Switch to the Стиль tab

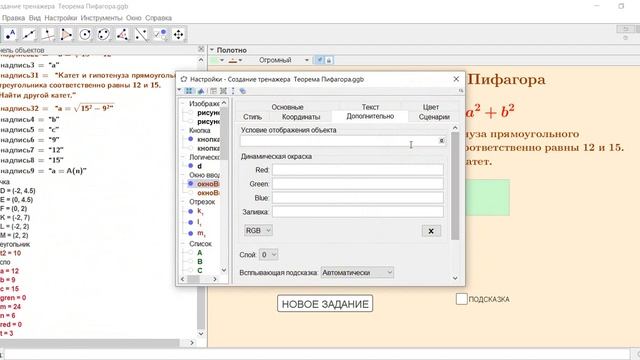point(252,117)
